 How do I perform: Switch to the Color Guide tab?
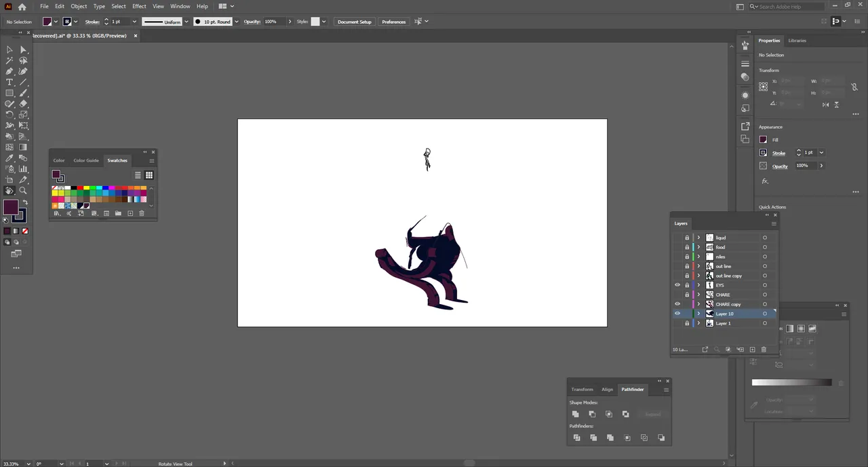[86, 160]
